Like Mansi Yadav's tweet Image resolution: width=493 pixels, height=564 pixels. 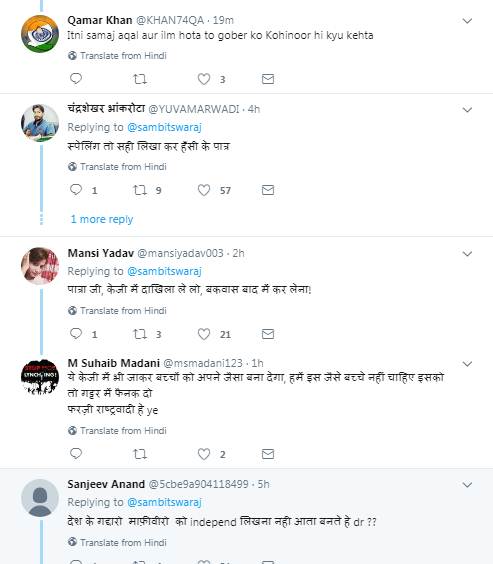(204, 334)
